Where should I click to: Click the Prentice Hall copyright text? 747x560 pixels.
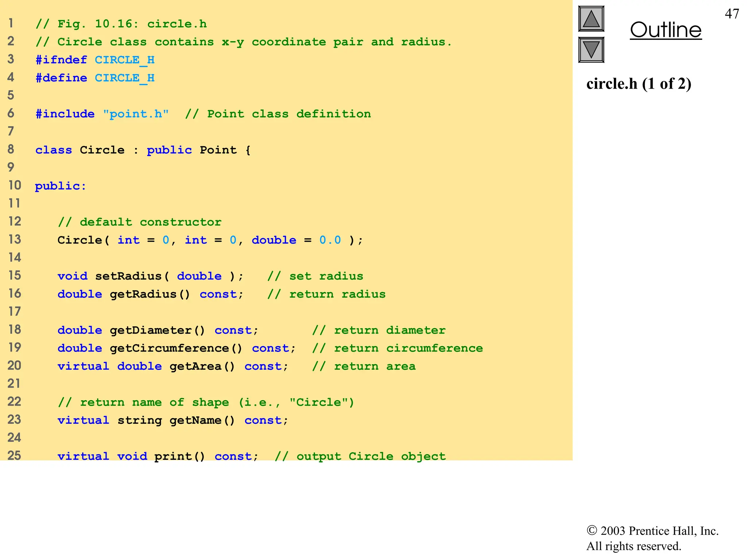(652, 538)
